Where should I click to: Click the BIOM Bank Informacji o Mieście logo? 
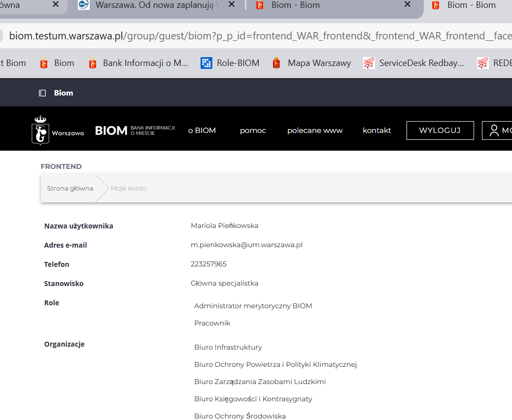click(x=135, y=130)
